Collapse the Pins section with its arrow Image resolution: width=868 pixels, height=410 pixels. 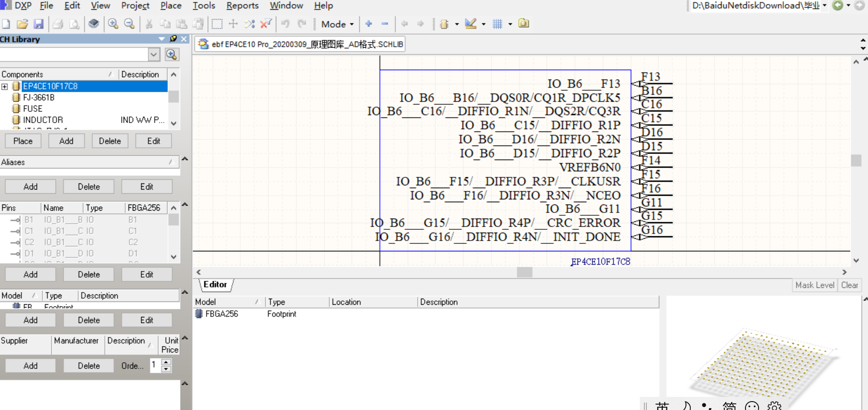point(185,205)
